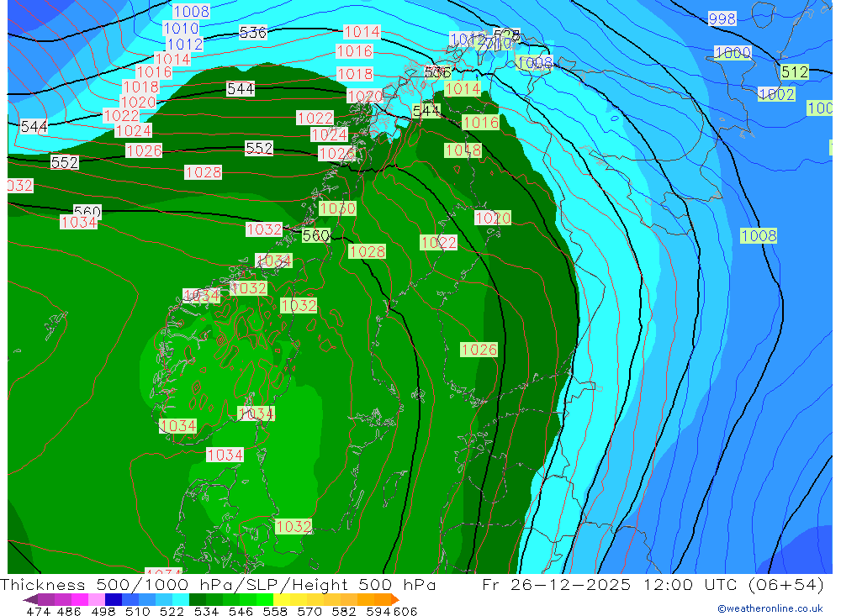
Task: Click the forecast time 'Fr 26-12-2025 12:00 UTC (06+54)'
Action: 653,585
